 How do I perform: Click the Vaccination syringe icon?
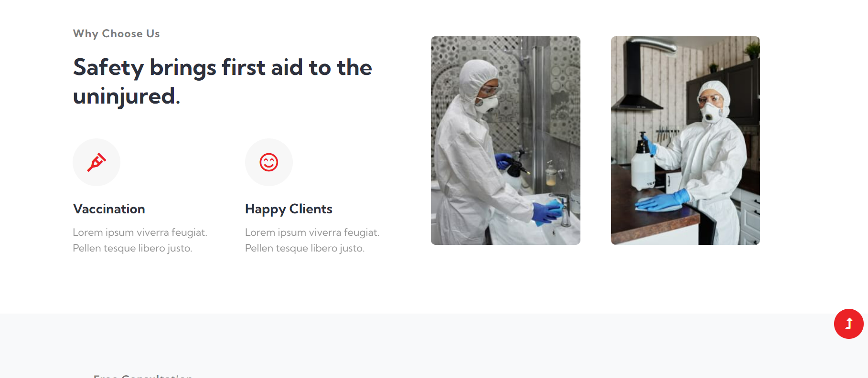tap(96, 162)
